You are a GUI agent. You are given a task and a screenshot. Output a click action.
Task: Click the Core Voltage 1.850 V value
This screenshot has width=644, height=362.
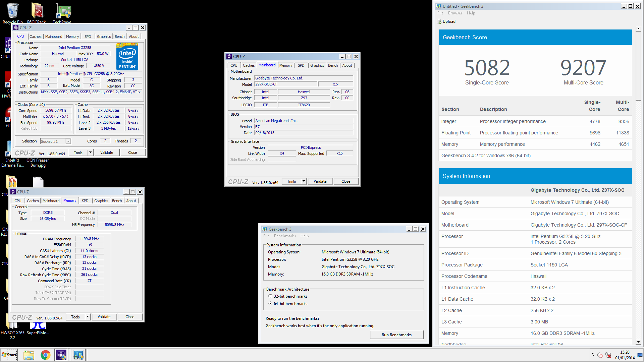point(98,66)
